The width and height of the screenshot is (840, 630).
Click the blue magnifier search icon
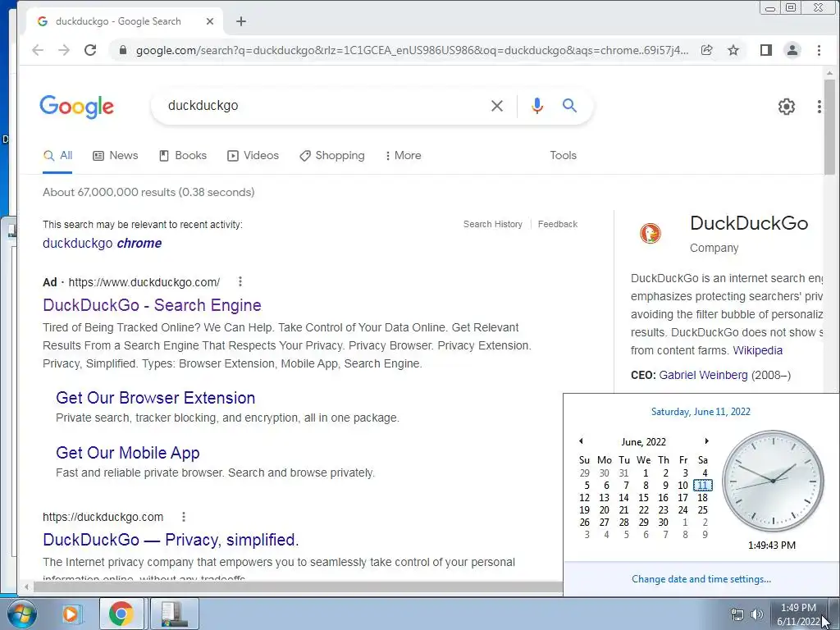coord(569,106)
